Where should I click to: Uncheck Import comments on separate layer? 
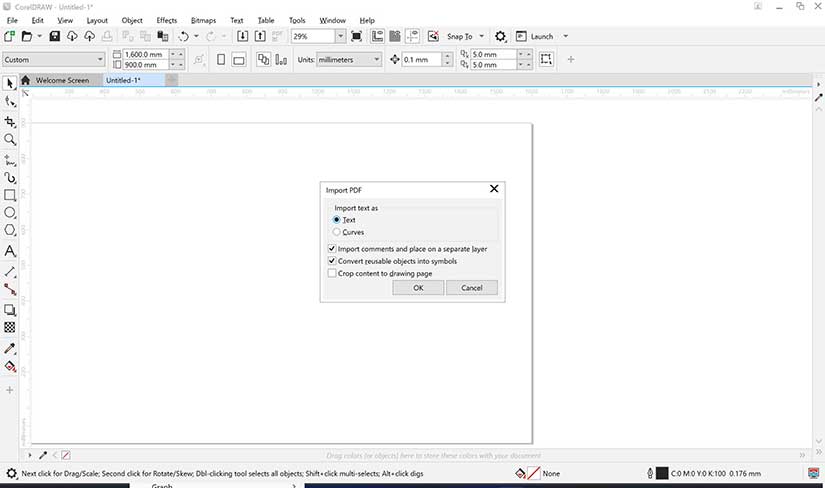coord(331,248)
